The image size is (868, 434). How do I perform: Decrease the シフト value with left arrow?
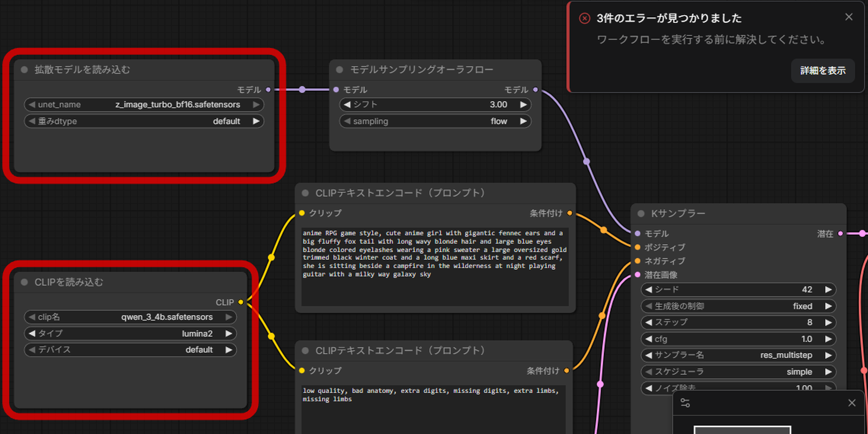tap(347, 105)
